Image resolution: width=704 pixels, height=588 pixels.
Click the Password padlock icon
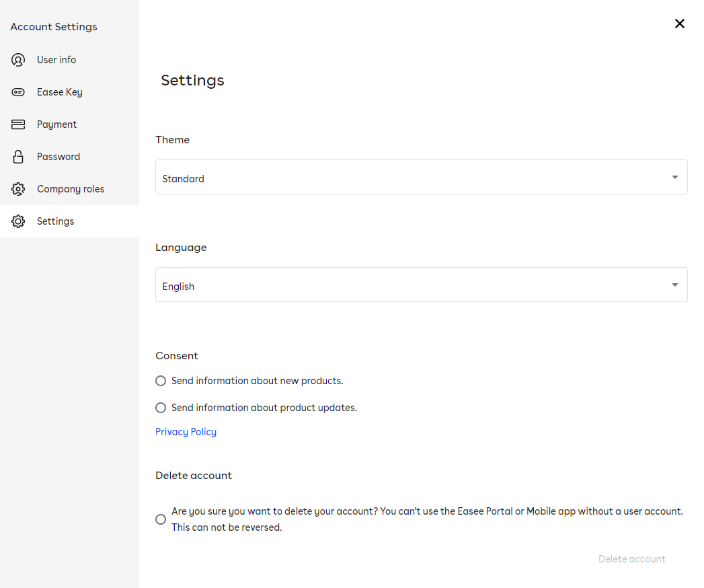tap(18, 157)
